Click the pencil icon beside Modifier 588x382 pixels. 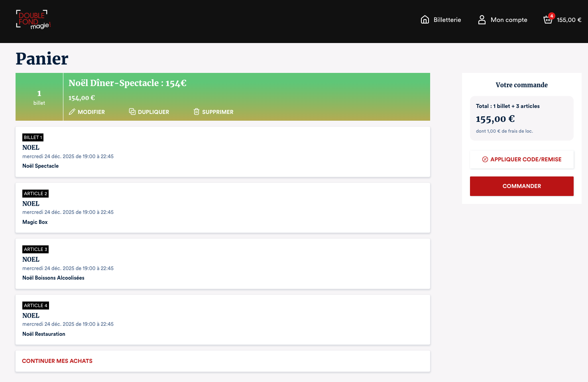(x=72, y=112)
